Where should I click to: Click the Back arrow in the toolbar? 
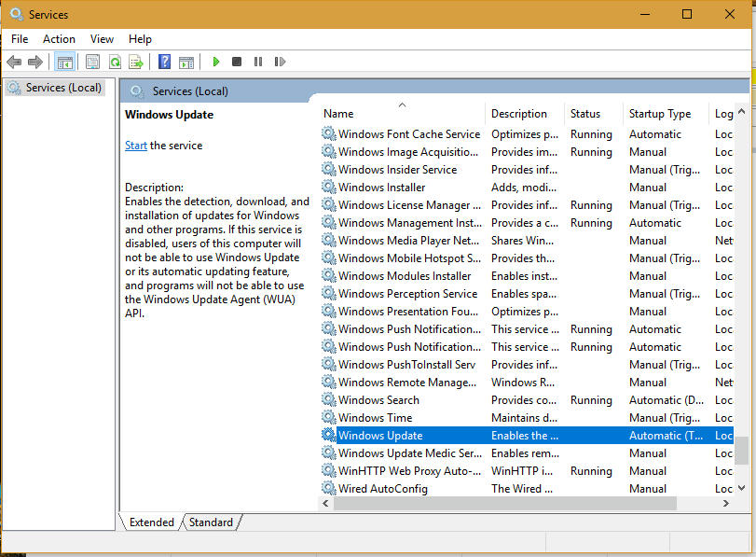14,63
